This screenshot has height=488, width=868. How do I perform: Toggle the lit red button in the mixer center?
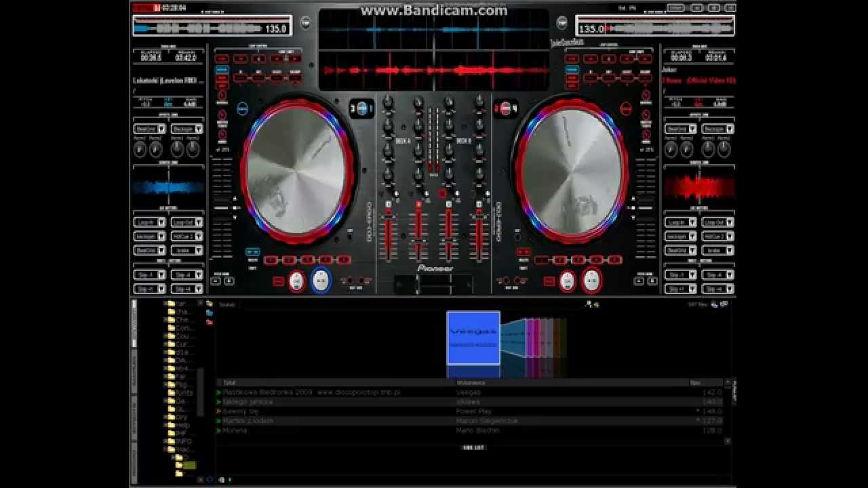pos(441,194)
